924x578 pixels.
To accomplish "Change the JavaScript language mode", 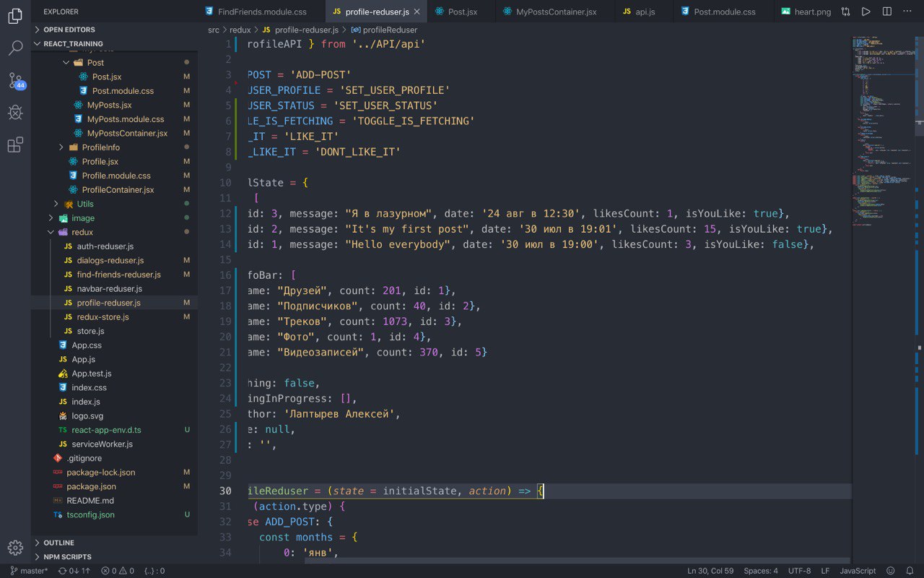I will point(858,571).
